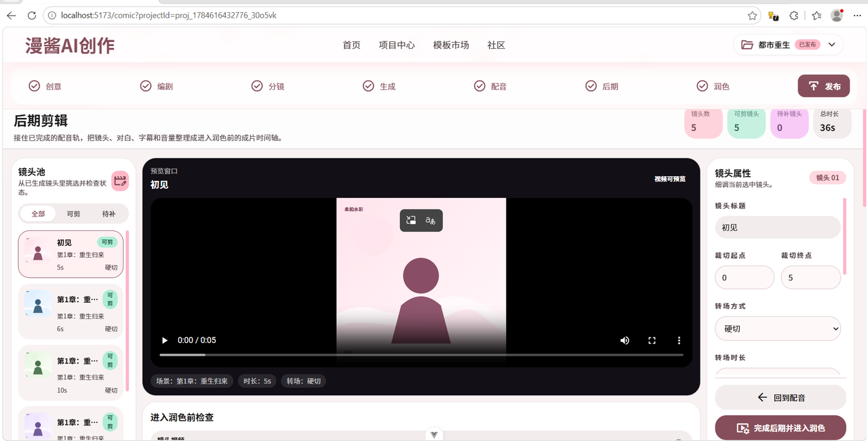Viewport: 868px width, 441px height.
Task: Click the purple avatar shot thumbnail
Action: (x=38, y=425)
